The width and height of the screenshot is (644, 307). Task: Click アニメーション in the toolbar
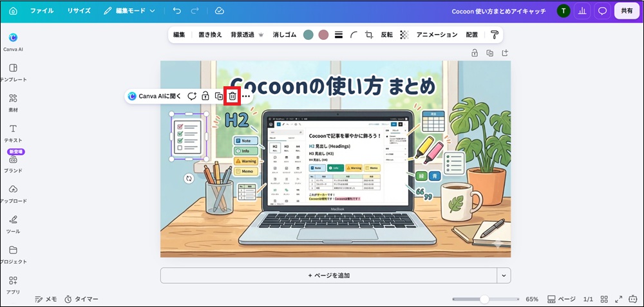[x=437, y=35]
